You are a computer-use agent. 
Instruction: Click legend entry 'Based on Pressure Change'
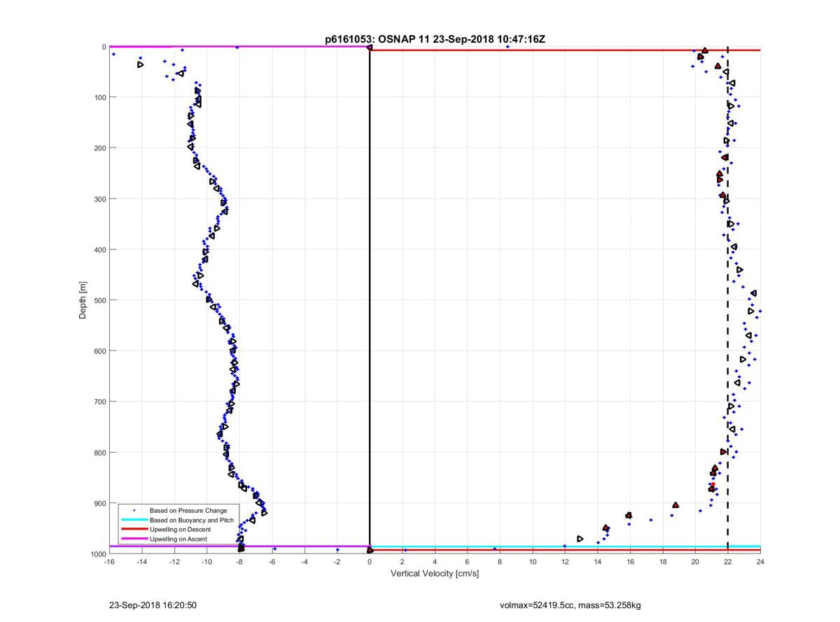pyautogui.click(x=188, y=511)
